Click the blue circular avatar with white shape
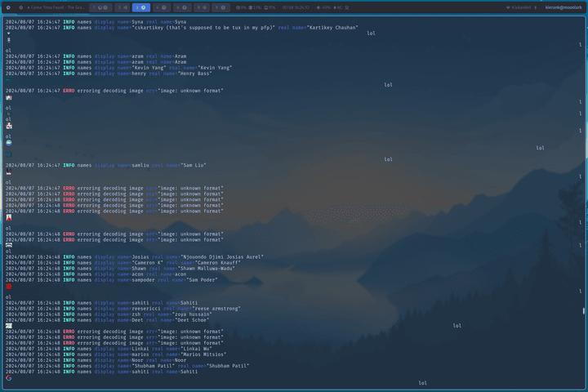588x392 pixels. (8, 142)
